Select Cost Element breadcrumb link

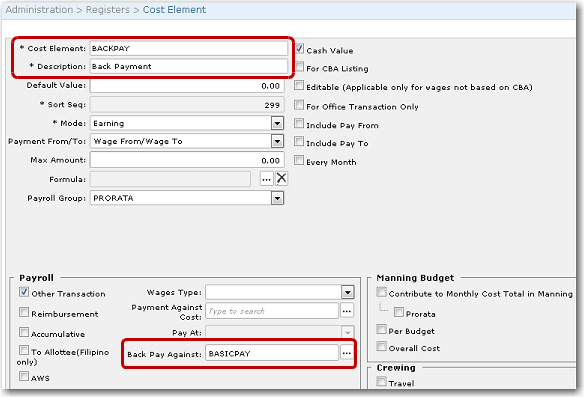click(174, 10)
